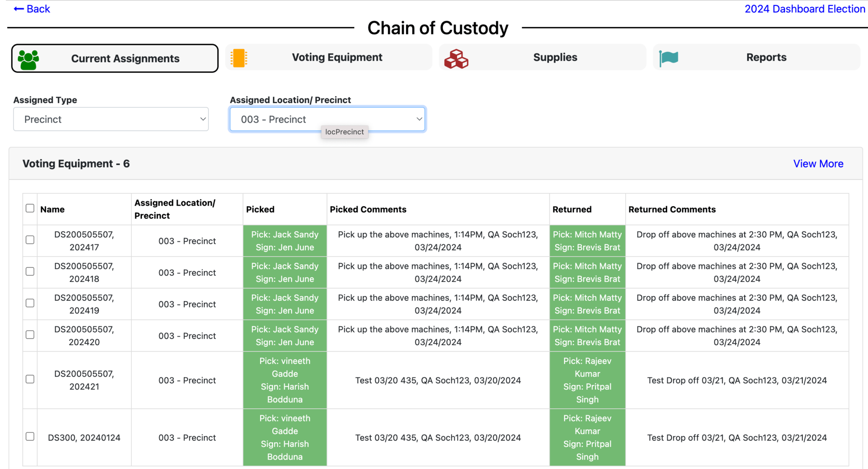Click the green Picked cell for 202418
Viewport: 868px width, 469px height.
click(285, 272)
